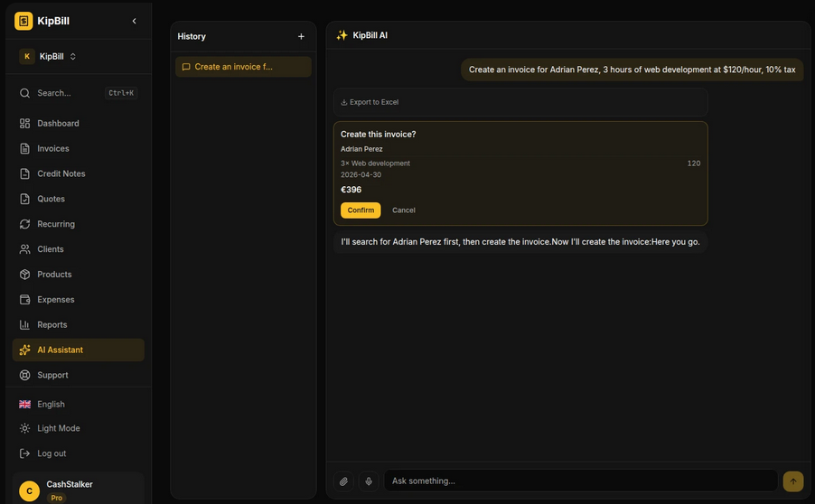Click the 2026-04-30 invoice date
Image resolution: width=815 pixels, height=504 pixels.
361,174
